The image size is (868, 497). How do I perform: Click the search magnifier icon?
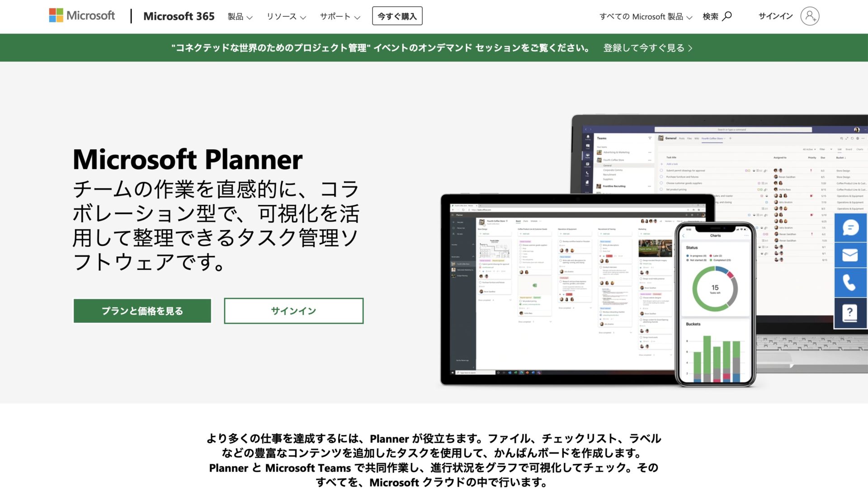coord(727,16)
